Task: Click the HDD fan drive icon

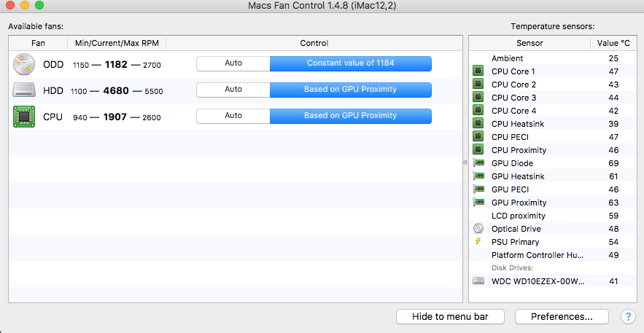Action: coord(24,90)
